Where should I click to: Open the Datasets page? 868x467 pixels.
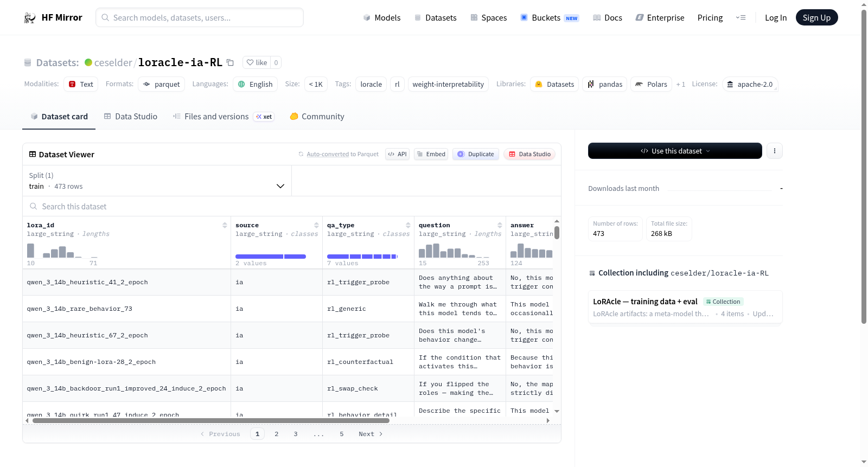pos(436,17)
